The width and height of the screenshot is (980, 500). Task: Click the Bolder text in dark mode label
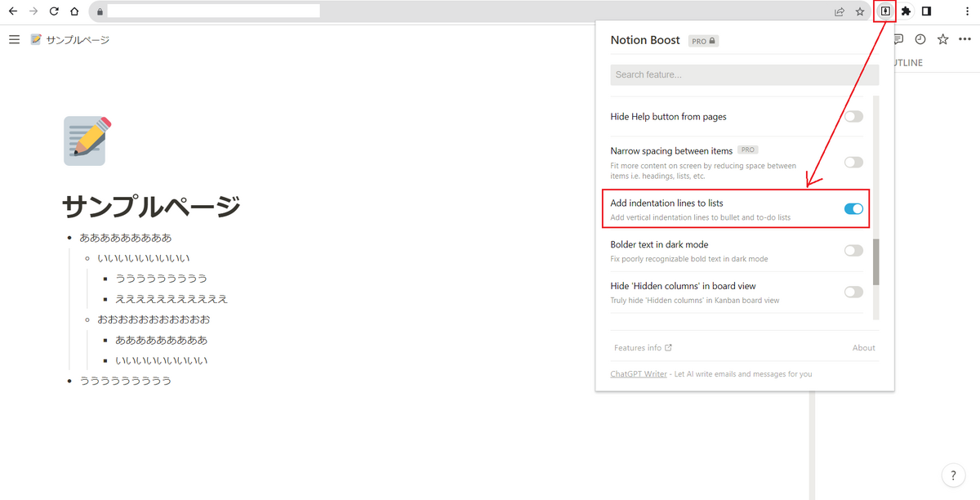[x=659, y=244]
